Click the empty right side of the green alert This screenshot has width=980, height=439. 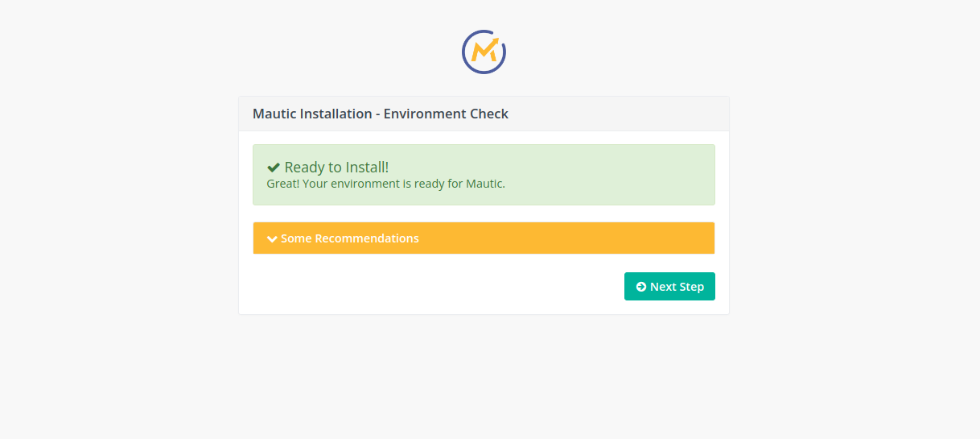point(628,175)
